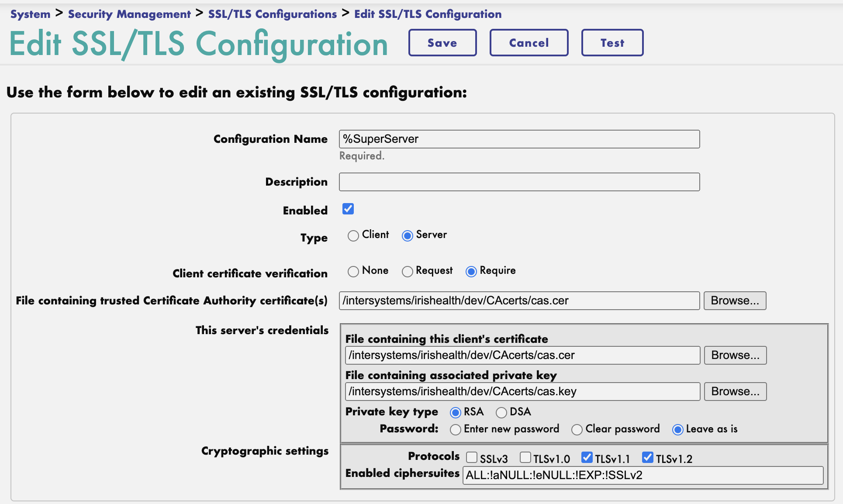Select DSA private key type
This screenshot has height=504, width=843.
click(501, 413)
